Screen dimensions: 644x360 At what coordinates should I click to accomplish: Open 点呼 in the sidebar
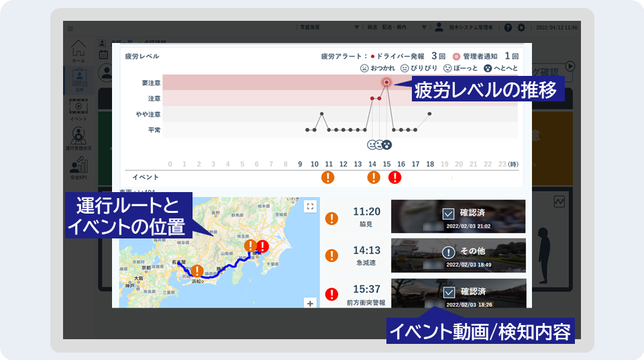coord(79,80)
